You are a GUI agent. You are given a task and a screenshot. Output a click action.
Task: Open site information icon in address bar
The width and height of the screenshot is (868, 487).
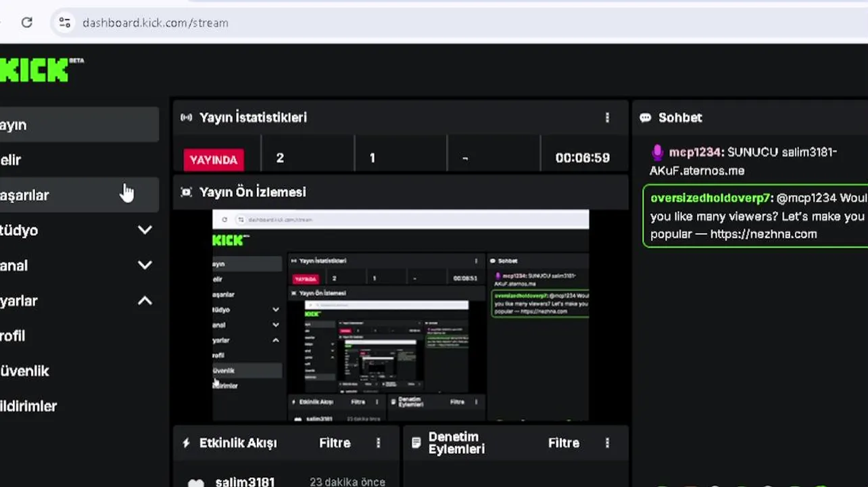(65, 22)
